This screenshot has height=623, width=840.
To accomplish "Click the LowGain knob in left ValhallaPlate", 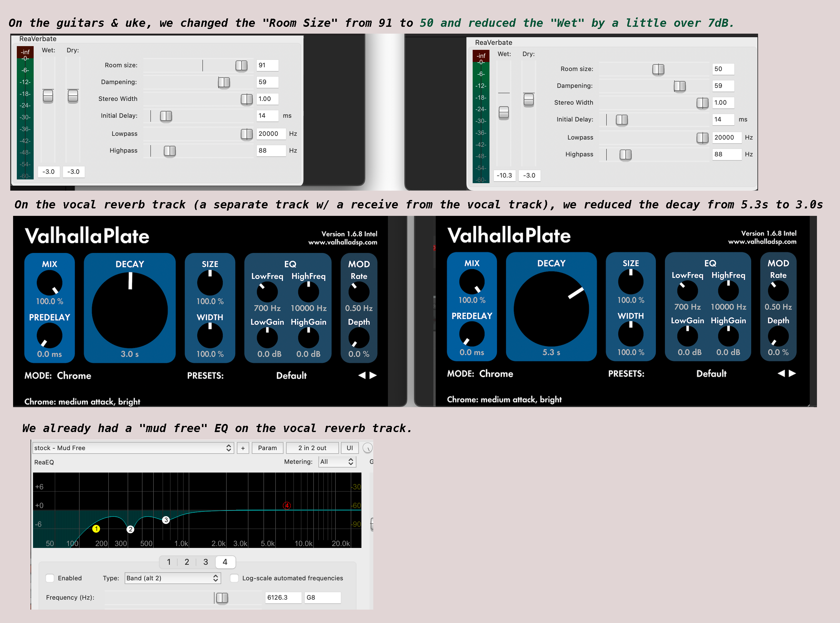I will click(x=267, y=338).
